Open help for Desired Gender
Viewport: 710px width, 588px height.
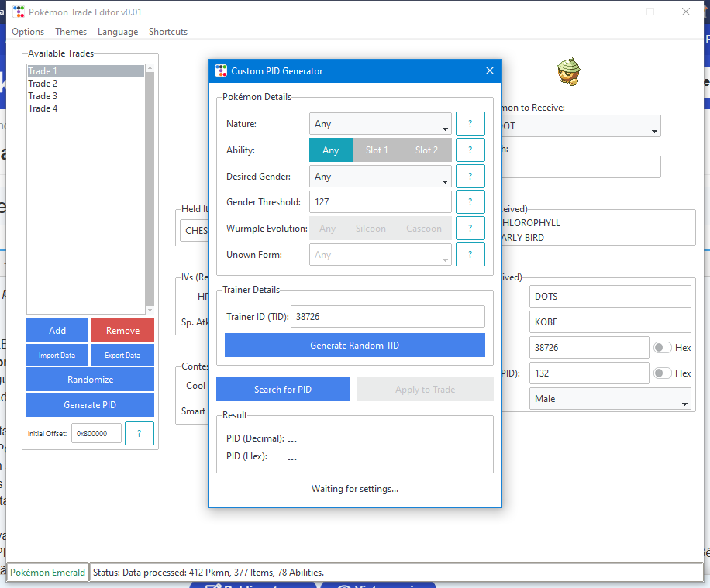470,177
